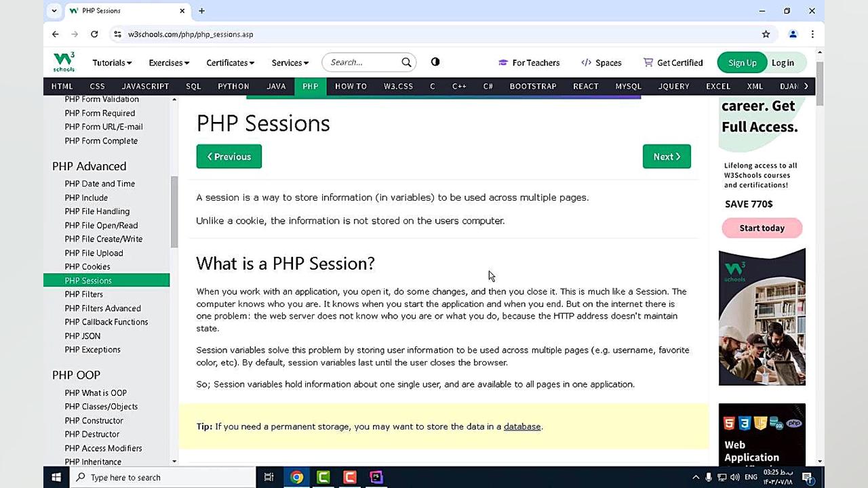The height and width of the screenshot is (488, 868).
Task: Click the W3Schools logo
Action: click(x=62, y=62)
